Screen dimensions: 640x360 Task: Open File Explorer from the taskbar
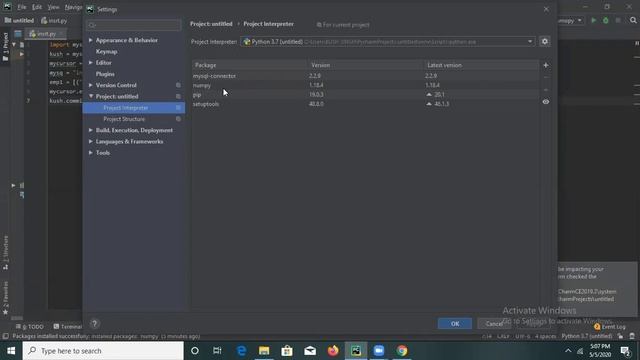tap(264, 351)
